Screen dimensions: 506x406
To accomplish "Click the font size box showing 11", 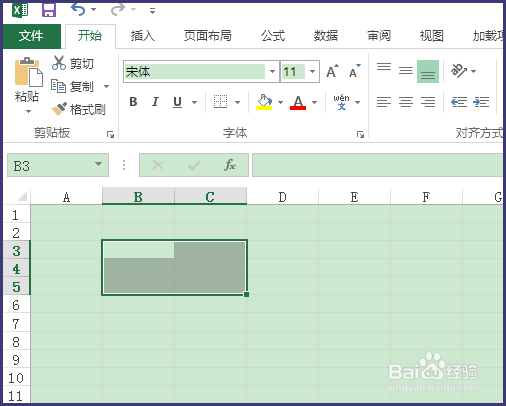I will tap(293, 71).
